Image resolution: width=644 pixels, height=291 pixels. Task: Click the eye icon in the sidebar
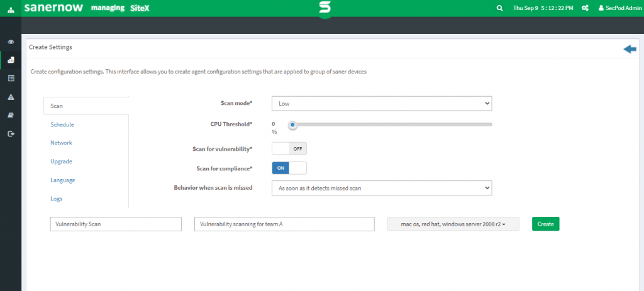(11, 41)
